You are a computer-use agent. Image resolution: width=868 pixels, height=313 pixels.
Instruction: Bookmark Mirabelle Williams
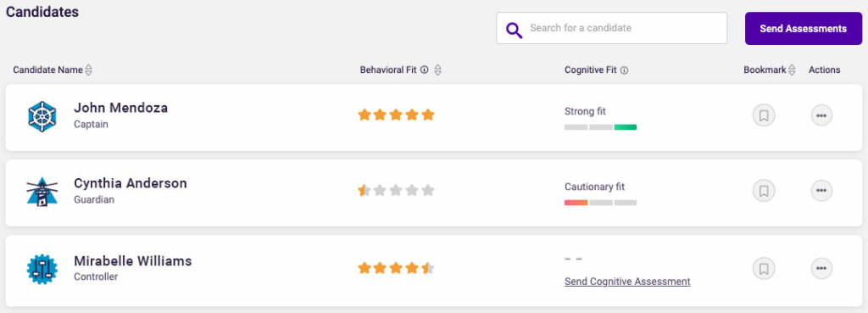click(x=764, y=269)
